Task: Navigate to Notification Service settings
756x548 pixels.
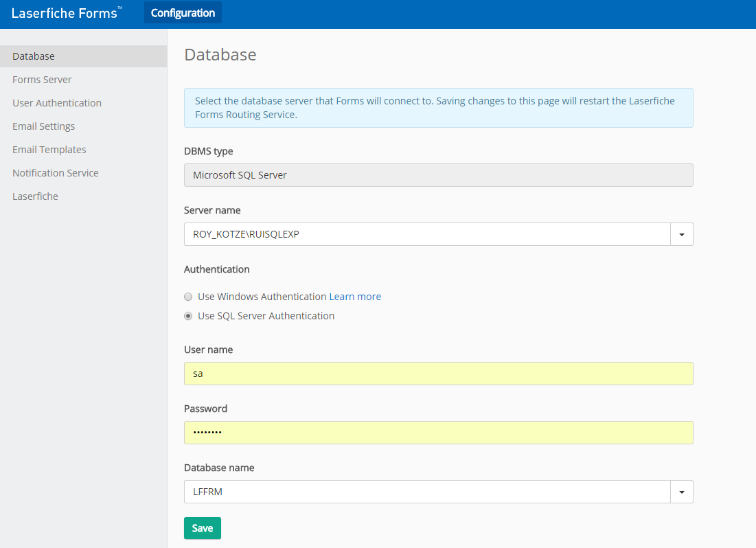Action: (56, 173)
